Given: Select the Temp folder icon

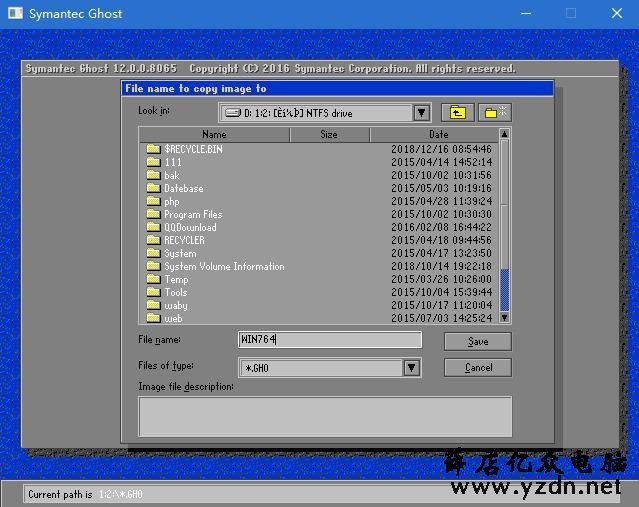Looking at the screenshot, I should coord(153,279).
